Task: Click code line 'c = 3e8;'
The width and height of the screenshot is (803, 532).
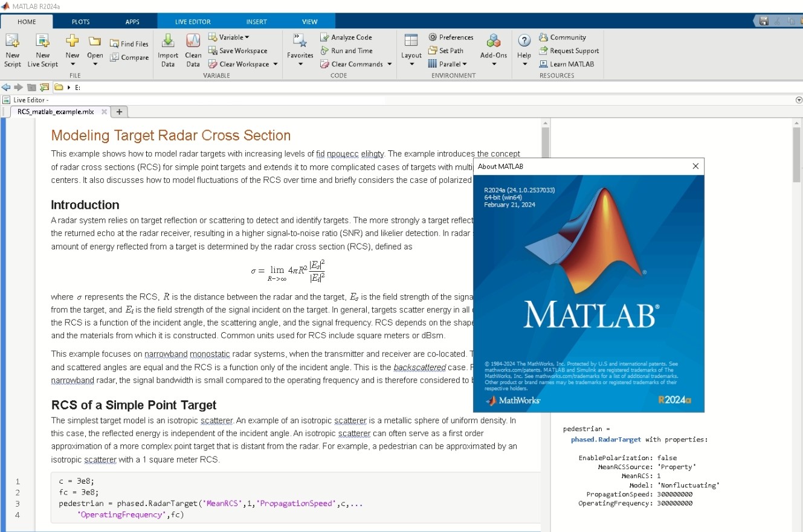Action: tap(77, 481)
